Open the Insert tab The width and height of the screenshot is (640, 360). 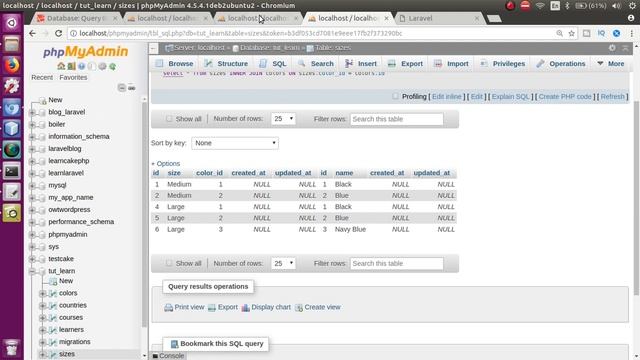[x=361, y=64]
